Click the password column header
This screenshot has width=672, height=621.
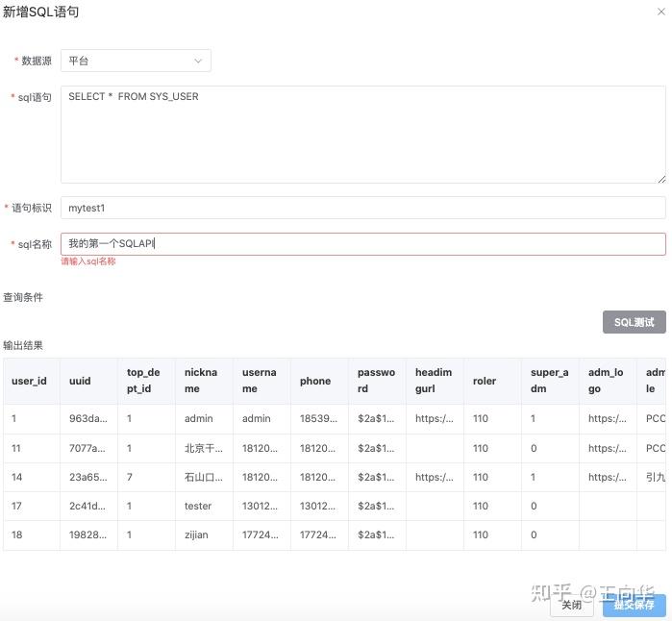click(x=376, y=381)
